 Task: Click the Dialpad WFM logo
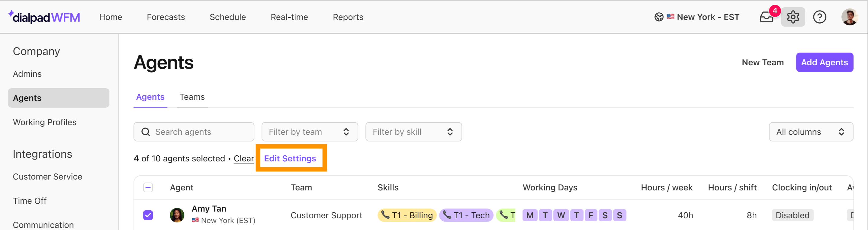[x=44, y=17]
